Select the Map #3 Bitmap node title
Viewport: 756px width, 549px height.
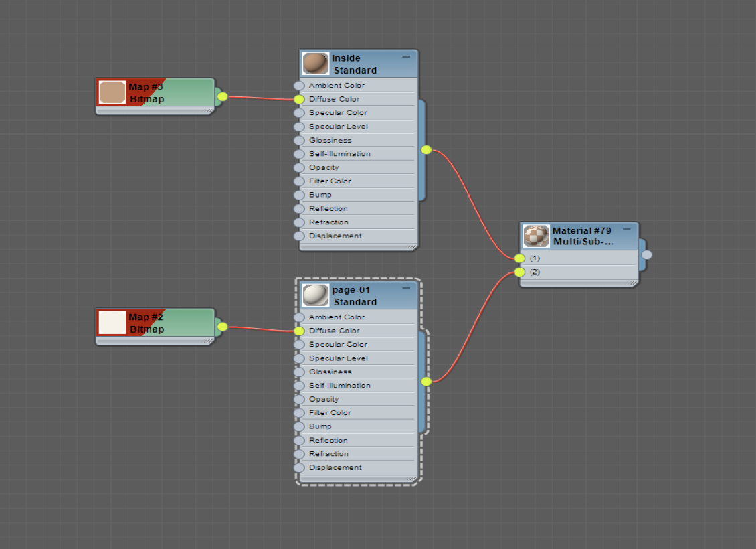pyautogui.click(x=146, y=92)
